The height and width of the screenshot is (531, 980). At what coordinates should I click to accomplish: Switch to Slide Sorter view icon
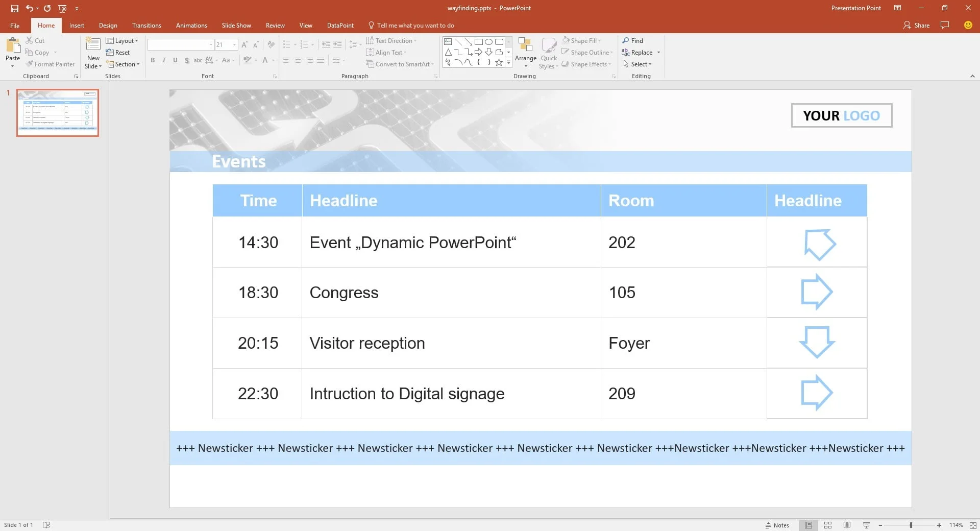(828, 525)
